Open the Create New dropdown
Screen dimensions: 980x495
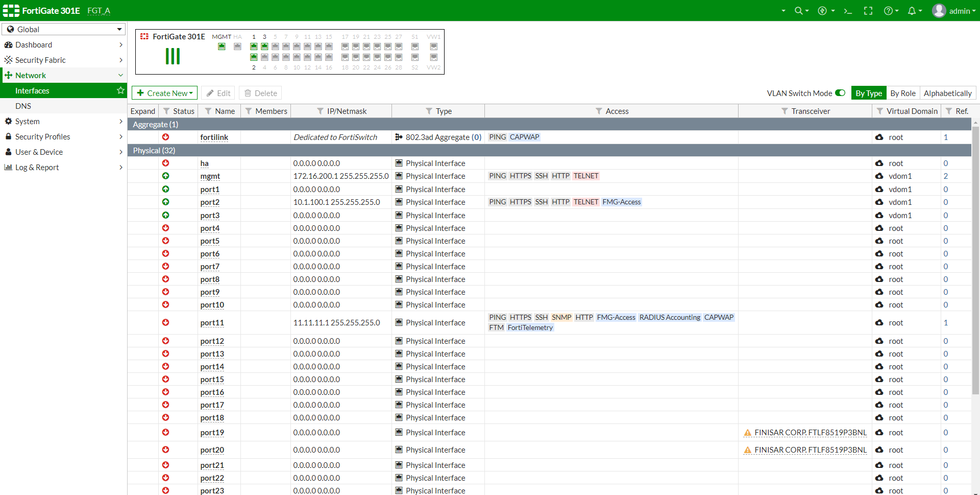click(164, 93)
